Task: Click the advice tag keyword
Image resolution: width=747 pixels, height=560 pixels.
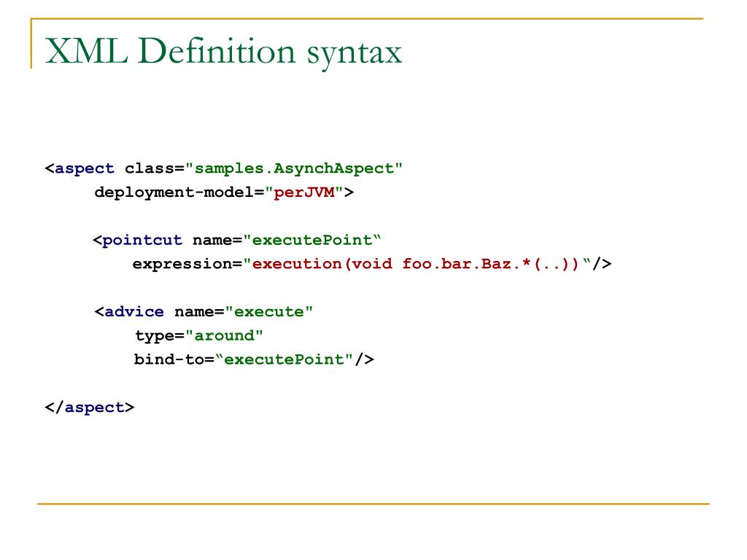Action: 134,311
